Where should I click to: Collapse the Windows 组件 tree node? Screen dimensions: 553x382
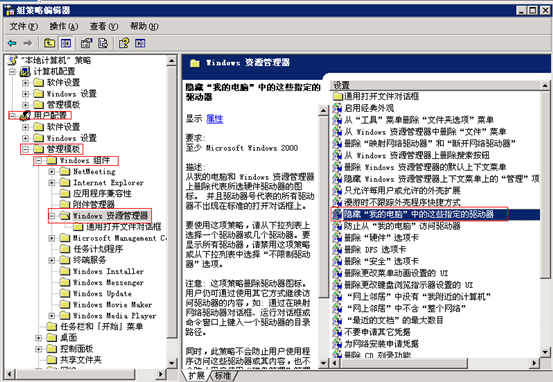click(38, 160)
